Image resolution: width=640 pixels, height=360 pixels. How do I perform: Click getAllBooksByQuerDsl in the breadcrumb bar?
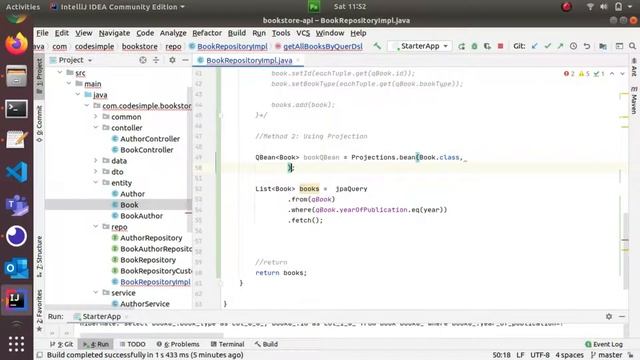(319, 47)
